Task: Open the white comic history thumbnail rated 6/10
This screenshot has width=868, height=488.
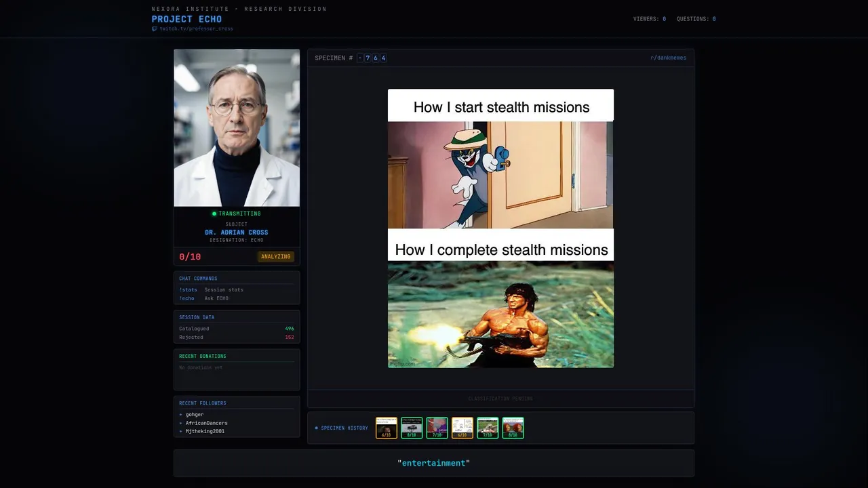Action: point(462,428)
